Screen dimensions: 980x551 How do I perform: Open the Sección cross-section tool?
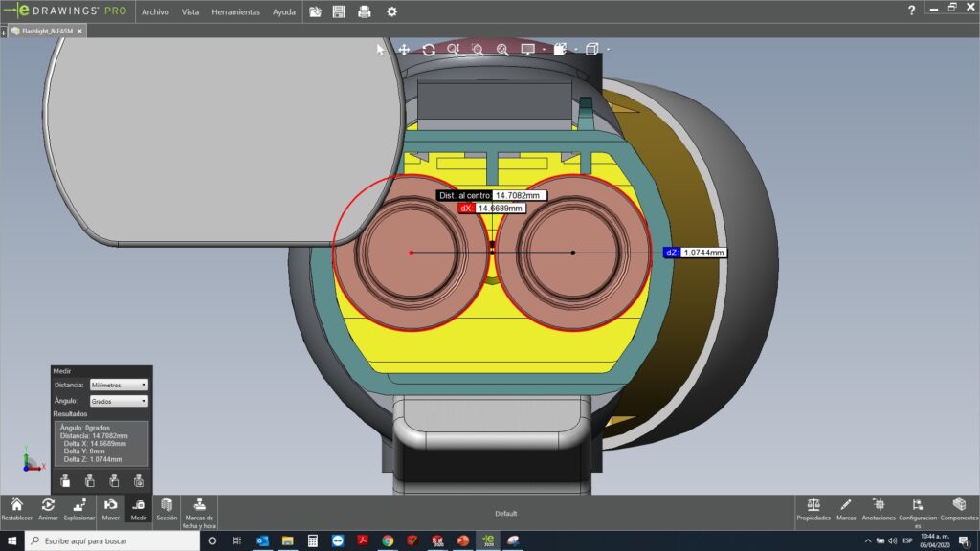click(167, 509)
